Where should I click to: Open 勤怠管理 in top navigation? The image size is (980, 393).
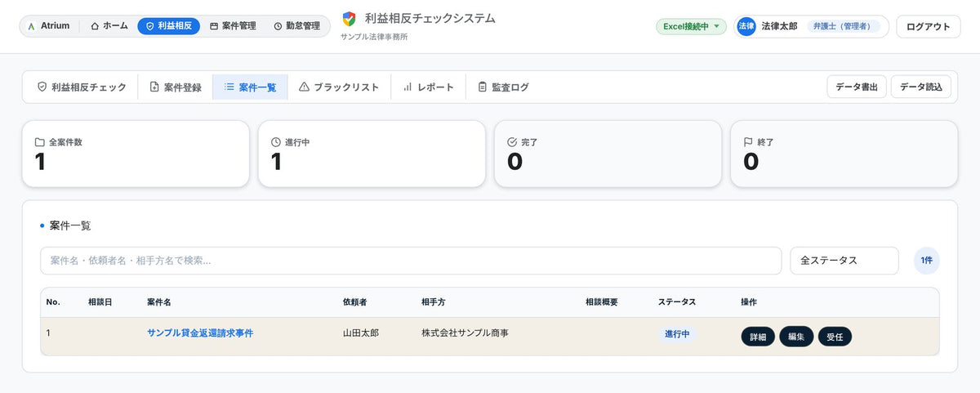pos(297,26)
